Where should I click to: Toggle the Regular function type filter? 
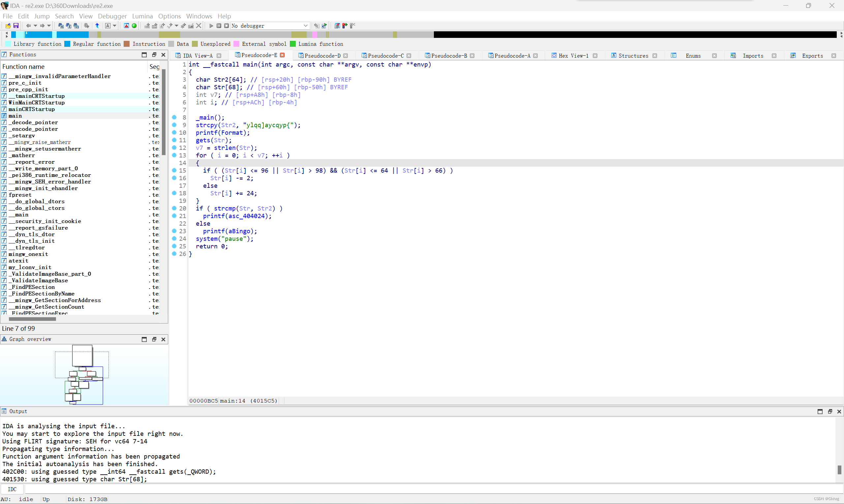click(x=68, y=44)
